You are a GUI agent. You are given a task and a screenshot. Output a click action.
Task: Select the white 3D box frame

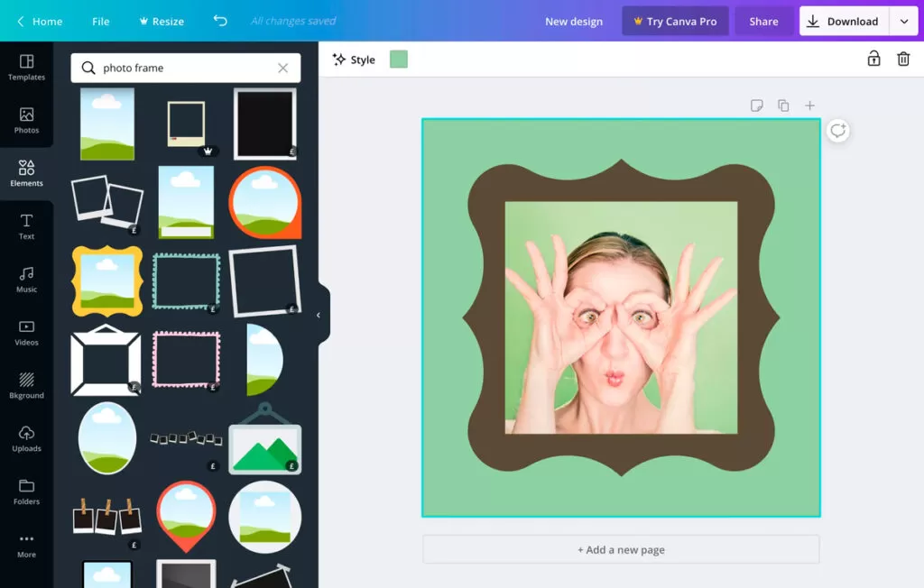click(x=106, y=360)
